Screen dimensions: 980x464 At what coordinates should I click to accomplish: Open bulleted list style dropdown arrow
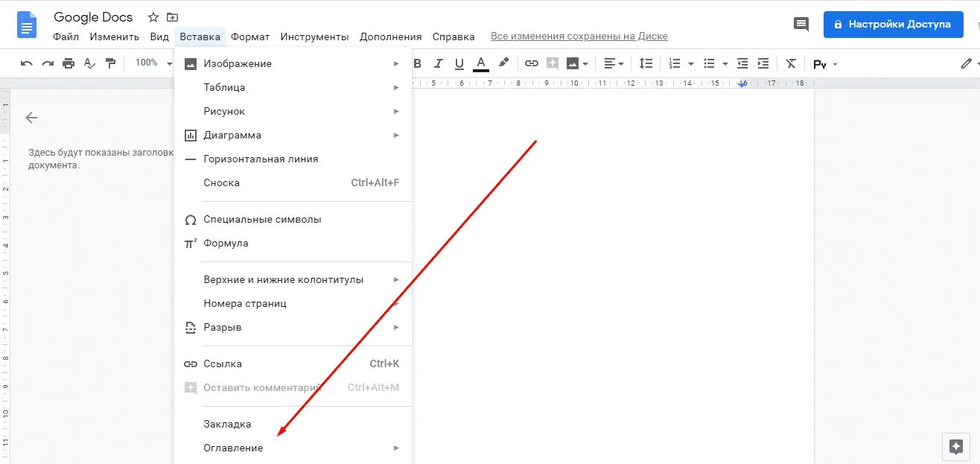point(725,64)
